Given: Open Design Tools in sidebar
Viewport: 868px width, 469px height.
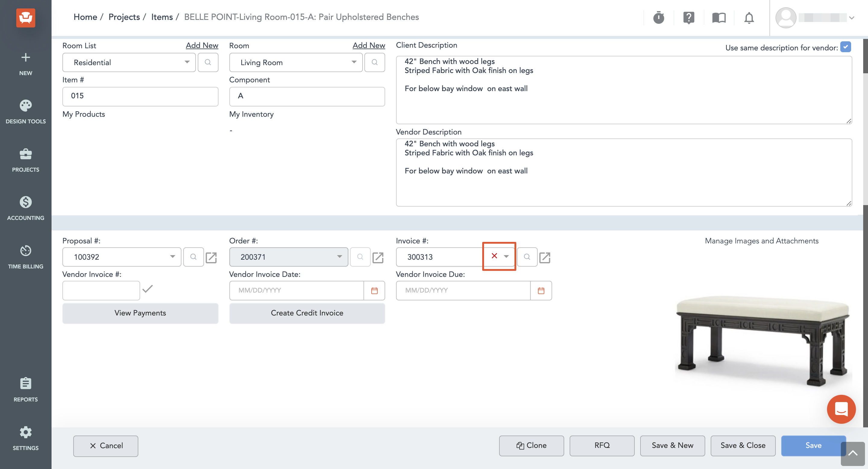Looking at the screenshot, I should [x=26, y=112].
